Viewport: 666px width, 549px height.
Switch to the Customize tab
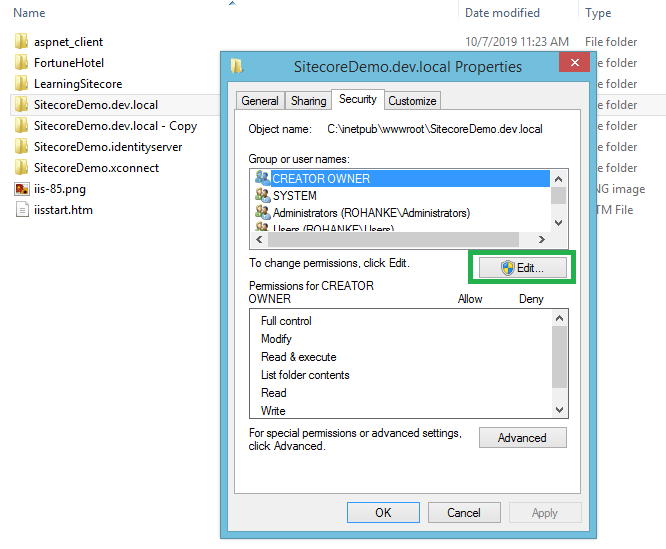(x=412, y=101)
